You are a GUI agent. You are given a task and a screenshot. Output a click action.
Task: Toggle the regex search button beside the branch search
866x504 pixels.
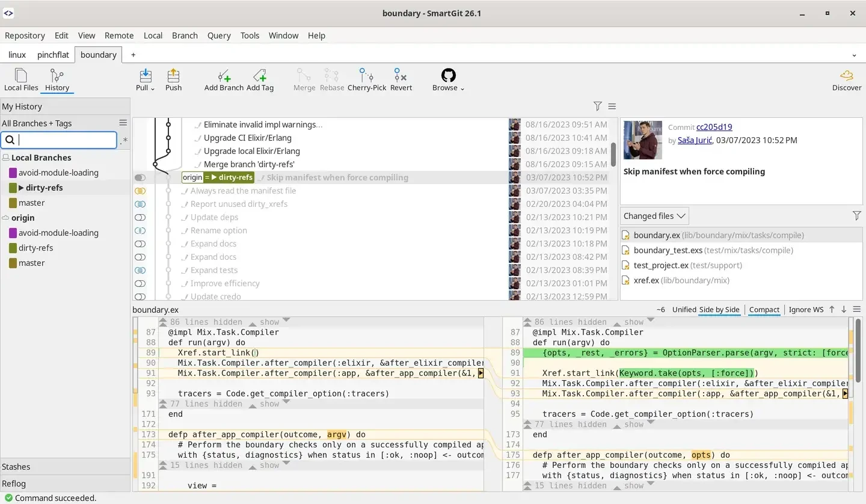click(124, 141)
